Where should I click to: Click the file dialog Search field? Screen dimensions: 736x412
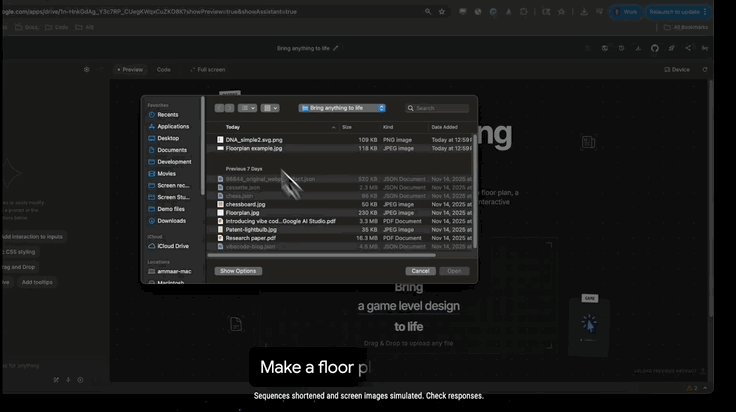click(x=440, y=108)
